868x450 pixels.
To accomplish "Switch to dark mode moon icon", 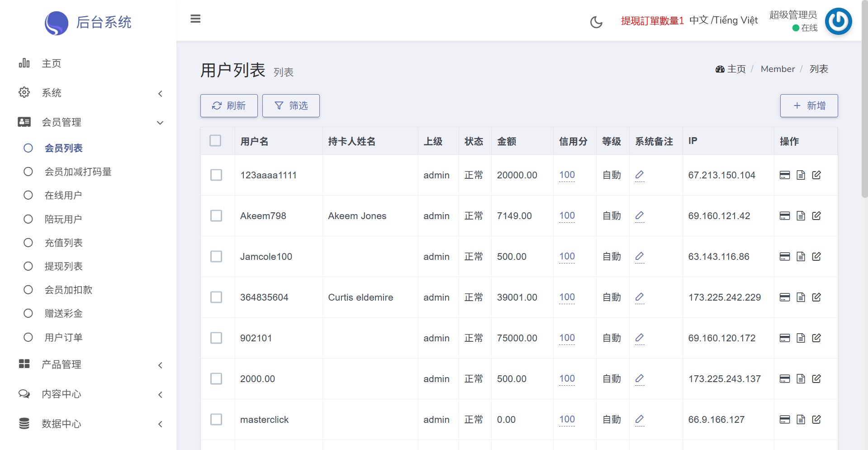I will [x=596, y=22].
